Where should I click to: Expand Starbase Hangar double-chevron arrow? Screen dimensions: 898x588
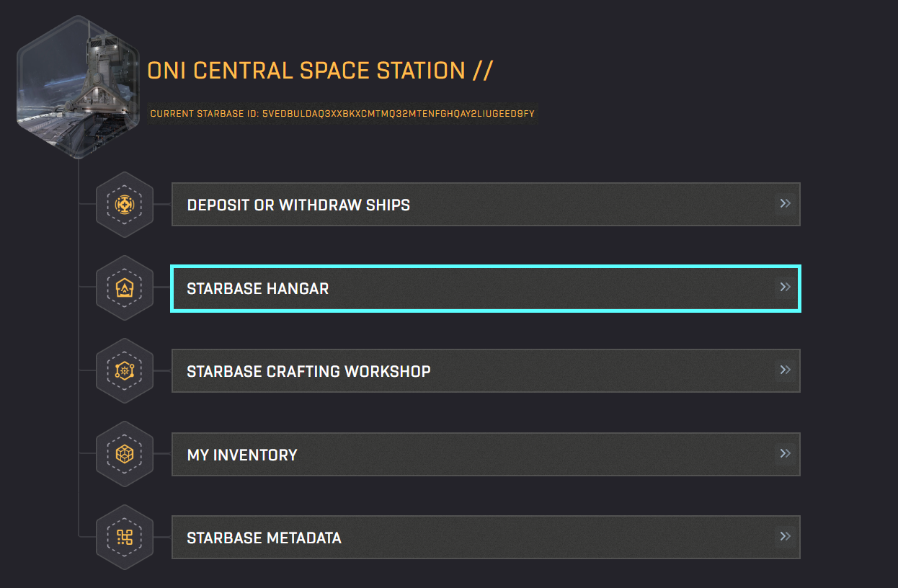pyautogui.click(x=786, y=288)
